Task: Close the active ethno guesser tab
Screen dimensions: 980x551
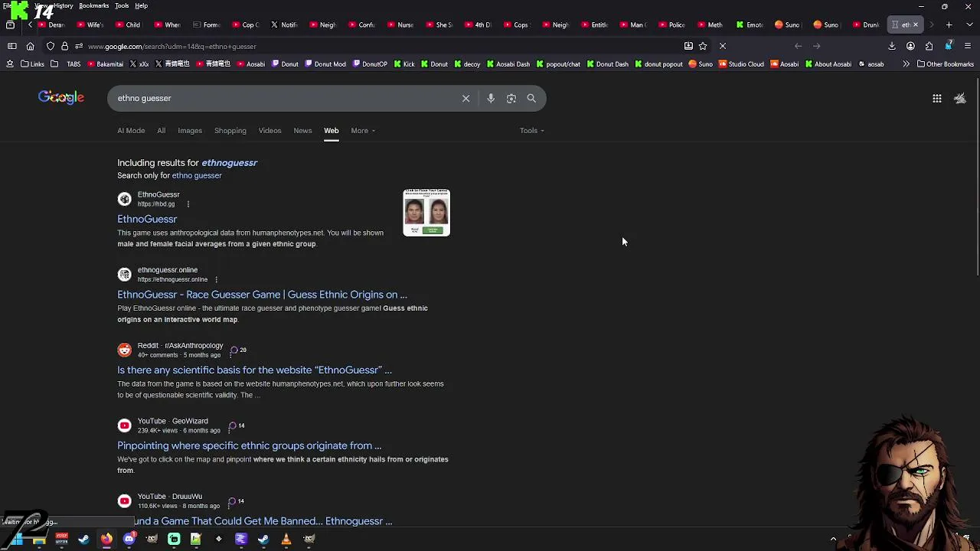Action: (x=915, y=24)
